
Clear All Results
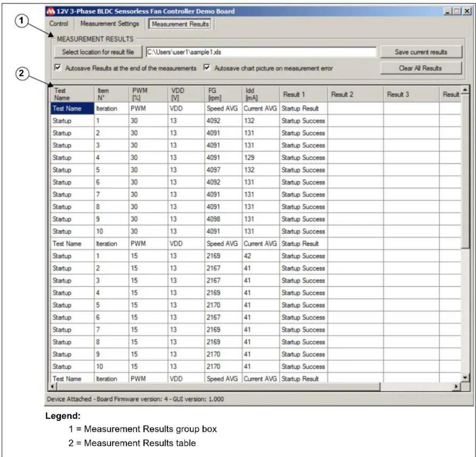[421, 68]
